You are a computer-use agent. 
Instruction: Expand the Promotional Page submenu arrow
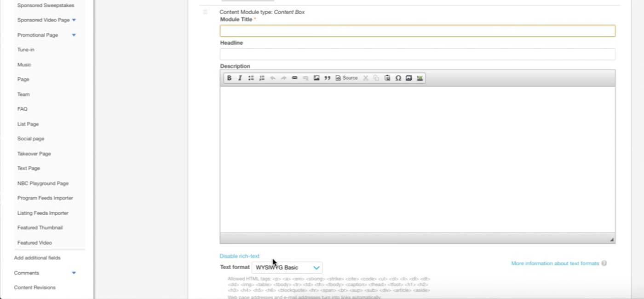[x=74, y=35]
